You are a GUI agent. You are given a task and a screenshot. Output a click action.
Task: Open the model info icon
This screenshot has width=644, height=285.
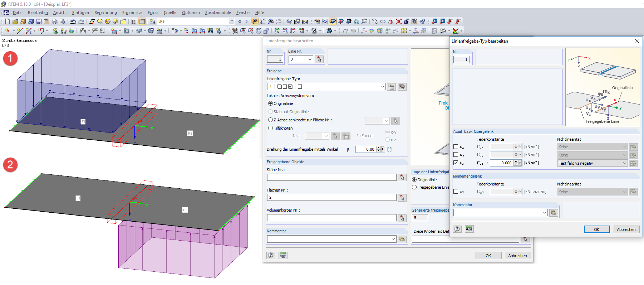[407, 21]
